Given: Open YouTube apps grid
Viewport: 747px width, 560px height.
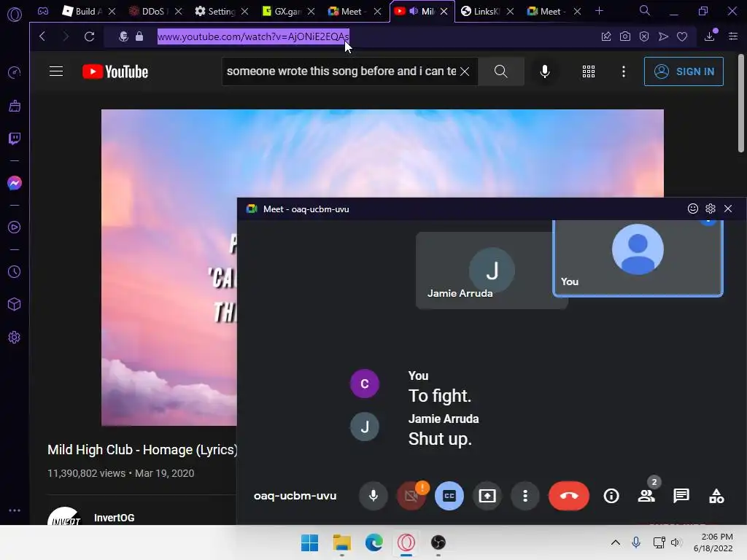Looking at the screenshot, I should tap(589, 71).
